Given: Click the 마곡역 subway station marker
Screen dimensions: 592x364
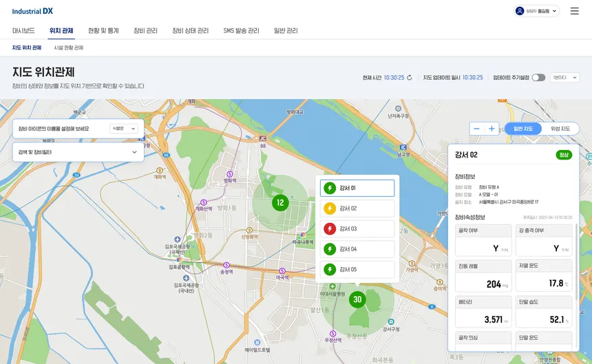Looking at the screenshot, I should (282, 271).
